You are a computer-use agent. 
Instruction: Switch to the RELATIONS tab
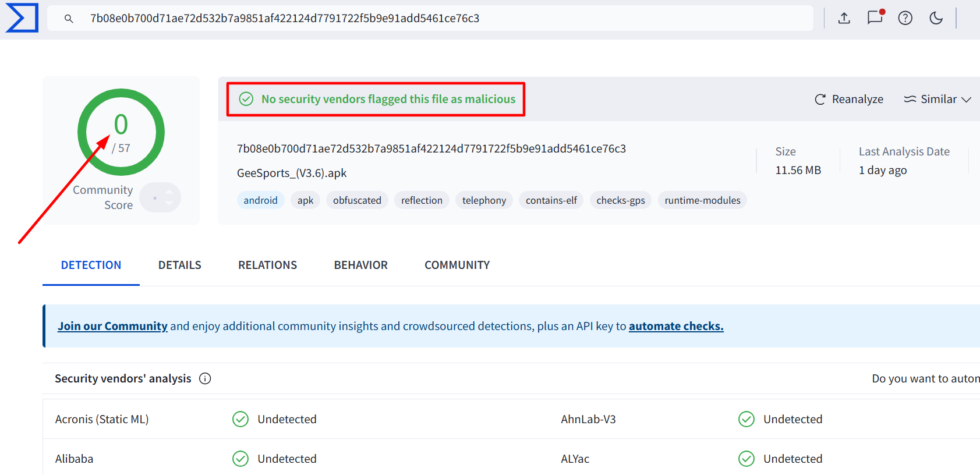point(267,265)
